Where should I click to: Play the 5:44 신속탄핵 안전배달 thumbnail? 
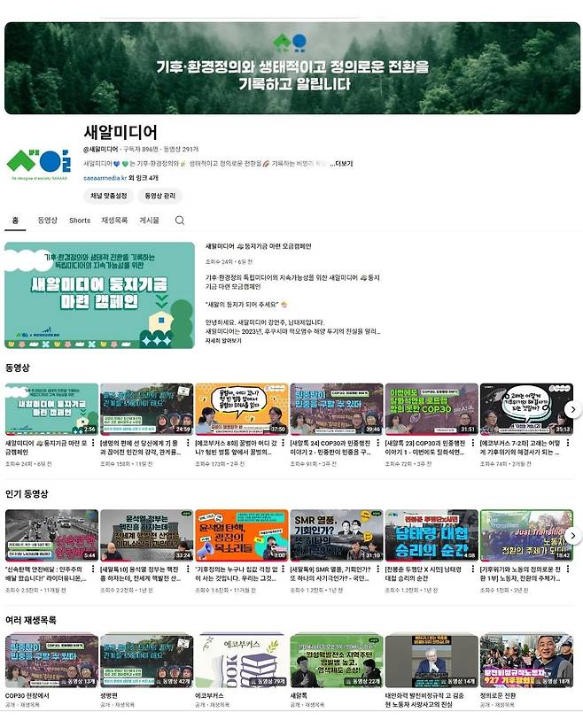tap(51, 535)
